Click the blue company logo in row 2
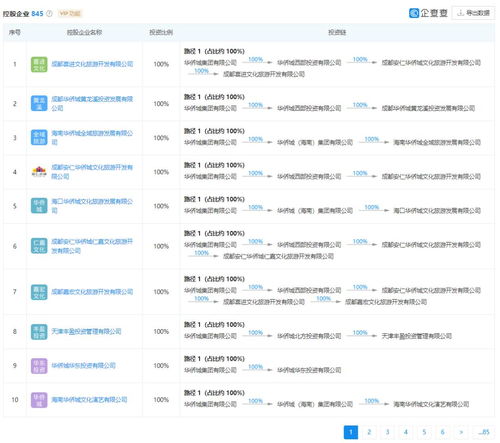This screenshot has width=500, height=443. [39, 104]
